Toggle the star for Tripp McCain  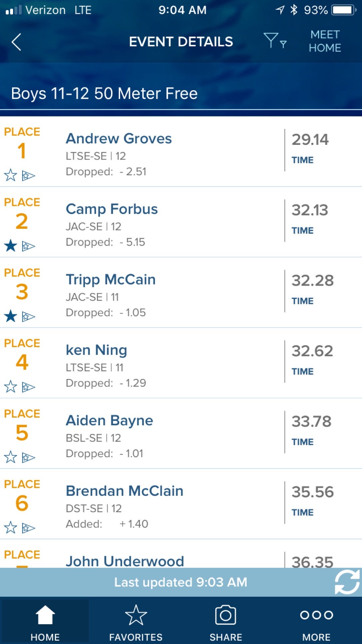click(10, 316)
